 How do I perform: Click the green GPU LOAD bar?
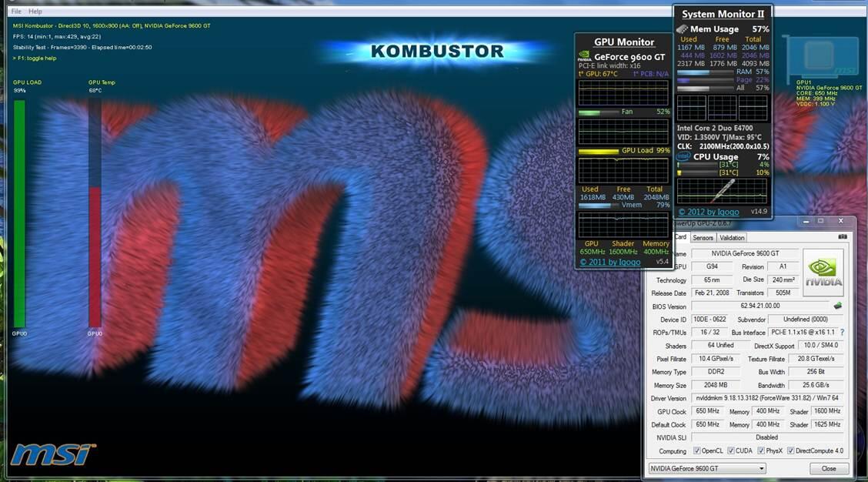coord(19,214)
